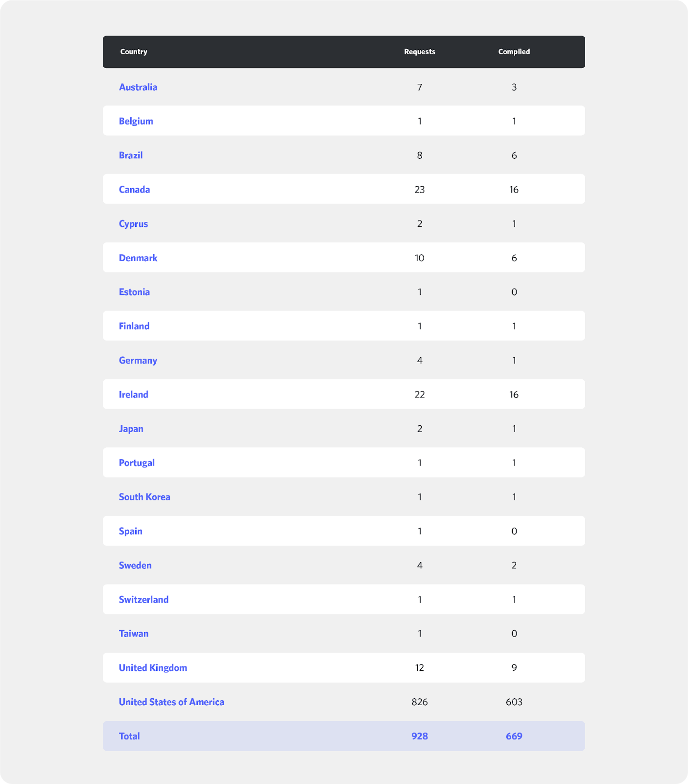Select the Estonia link
The width and height of the screenshot is (688, 784).
[x=134, y=292]
